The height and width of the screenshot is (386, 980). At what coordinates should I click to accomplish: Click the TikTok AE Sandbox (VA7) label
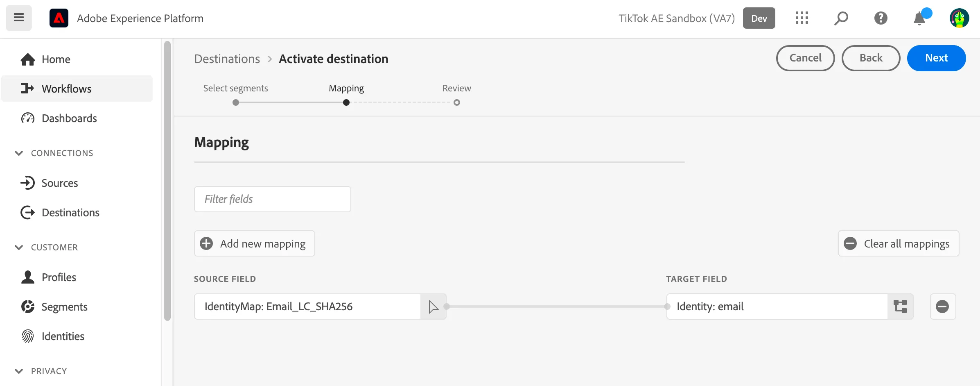(677, 18)
